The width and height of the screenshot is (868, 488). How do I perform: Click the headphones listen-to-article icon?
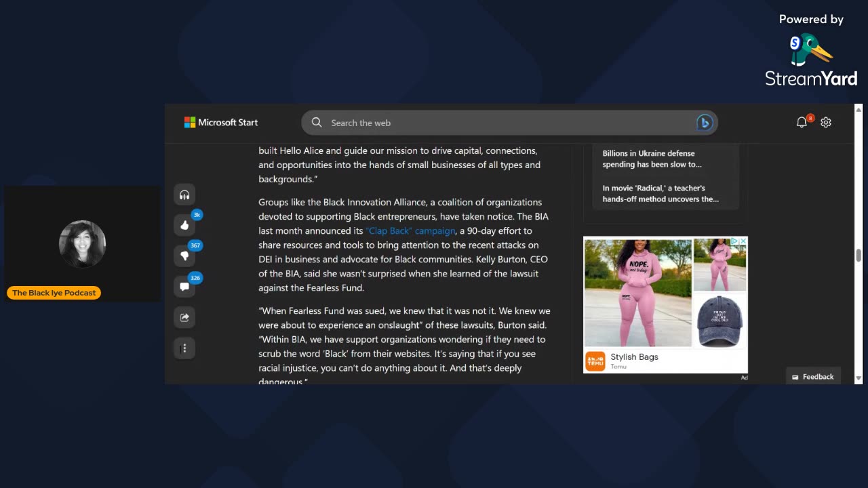[x=184, y=195]
